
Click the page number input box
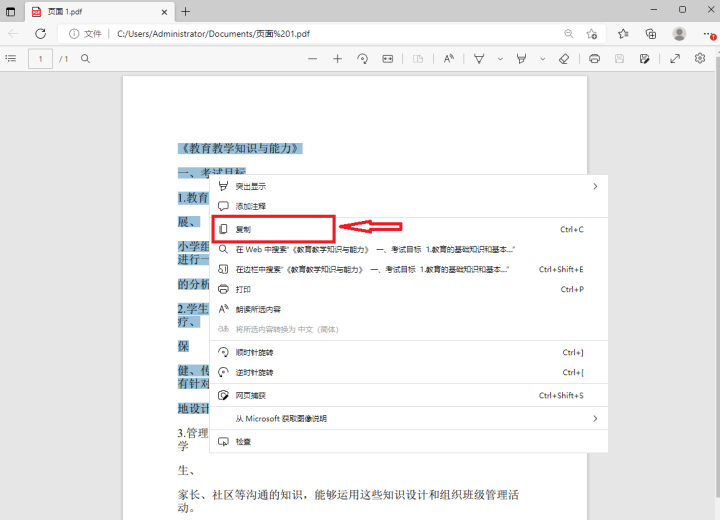pyautogui.click(x=40, y=59)
